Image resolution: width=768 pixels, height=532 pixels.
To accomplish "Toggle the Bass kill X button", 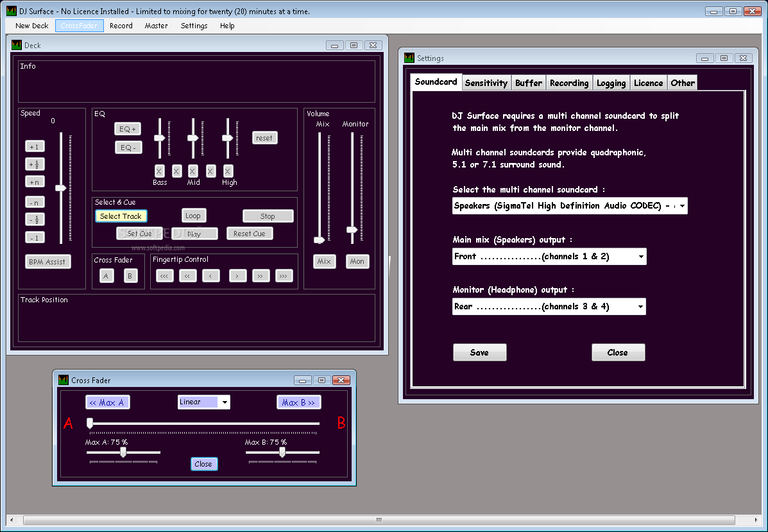I will [159, 171].
